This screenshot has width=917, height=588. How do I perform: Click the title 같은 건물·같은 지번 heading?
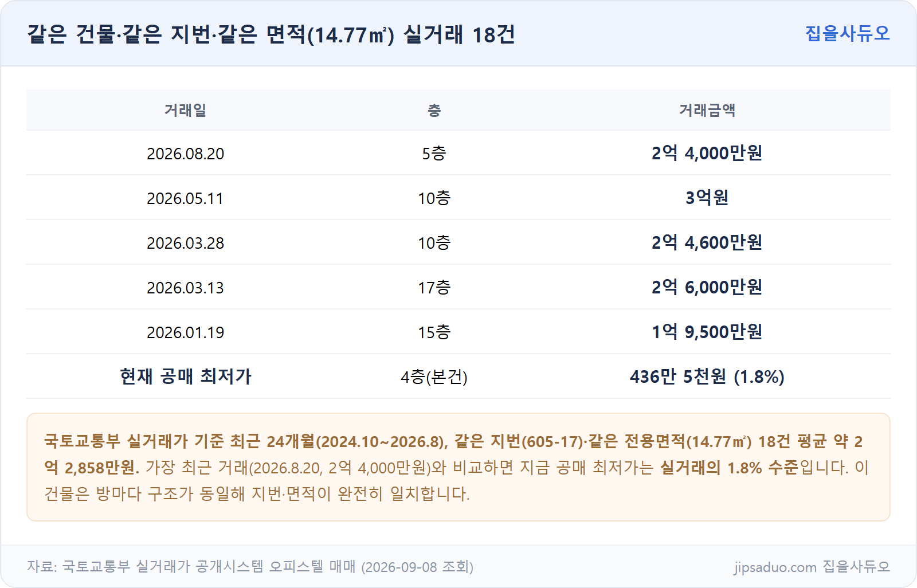[271, 34]
